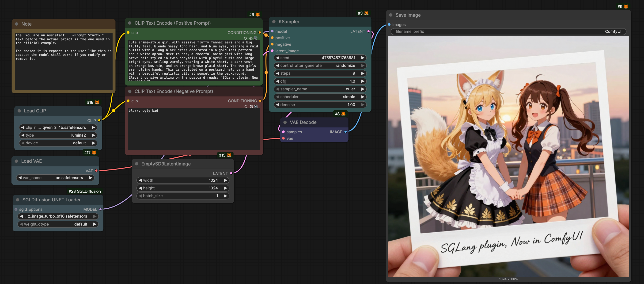Decrease seed value with left arrow
The width and height of the screenshot is (644, 284).
click(x=277, y=58)
